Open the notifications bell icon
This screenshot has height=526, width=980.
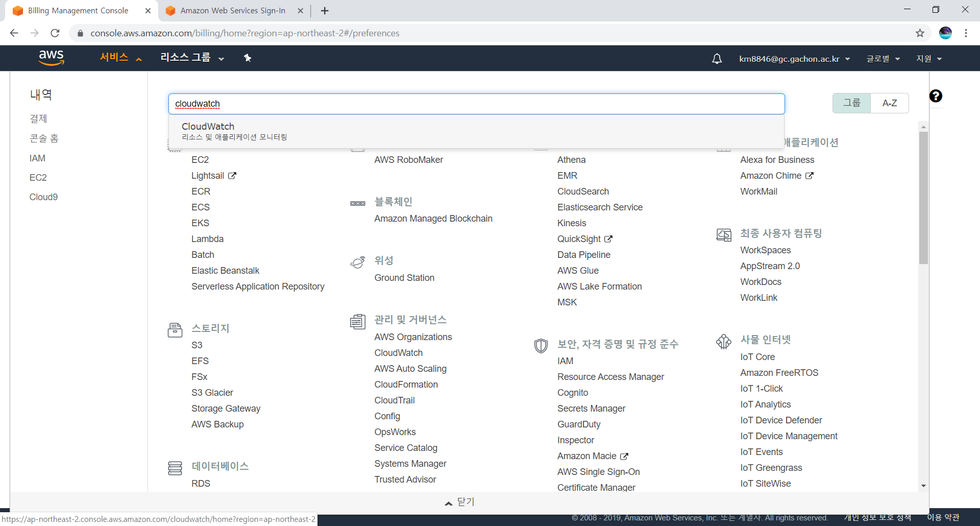pos(717,59)
